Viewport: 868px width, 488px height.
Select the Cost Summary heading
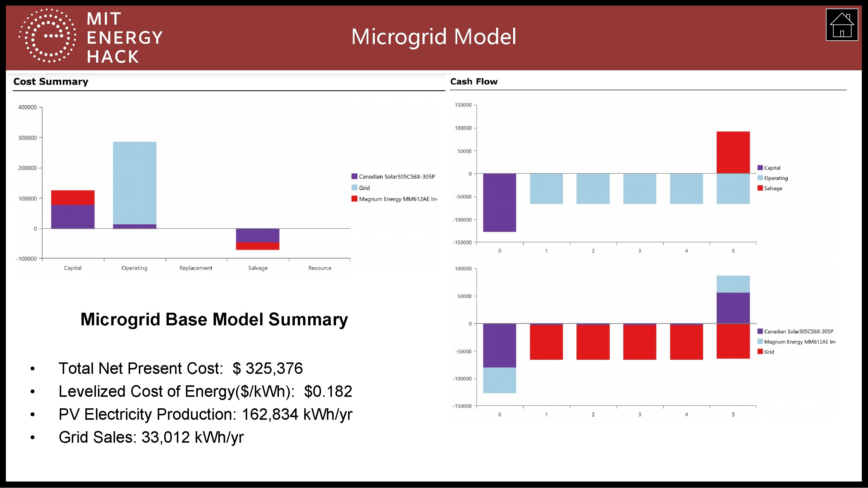click(x=51, y=81)
